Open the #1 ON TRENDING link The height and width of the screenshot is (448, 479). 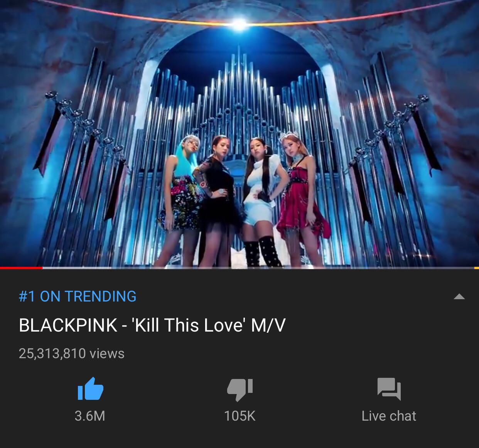pyautogui.click(x=78, y=296)
